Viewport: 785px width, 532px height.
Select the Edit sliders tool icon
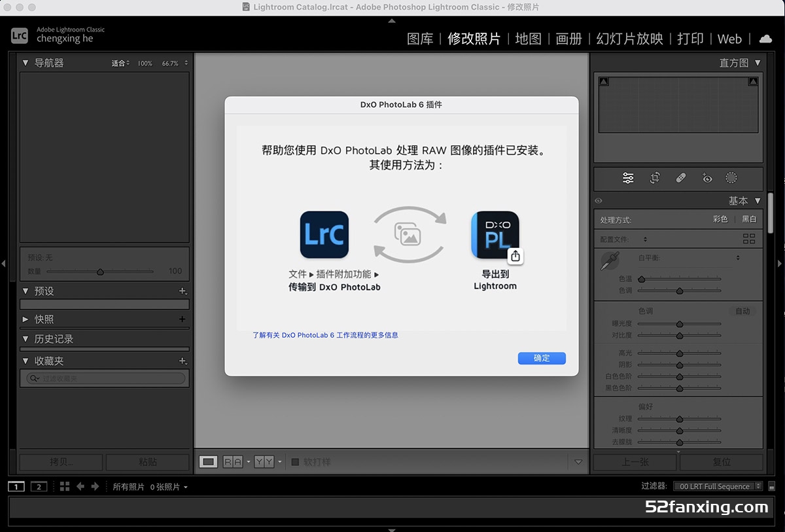[x=628, y=178]
